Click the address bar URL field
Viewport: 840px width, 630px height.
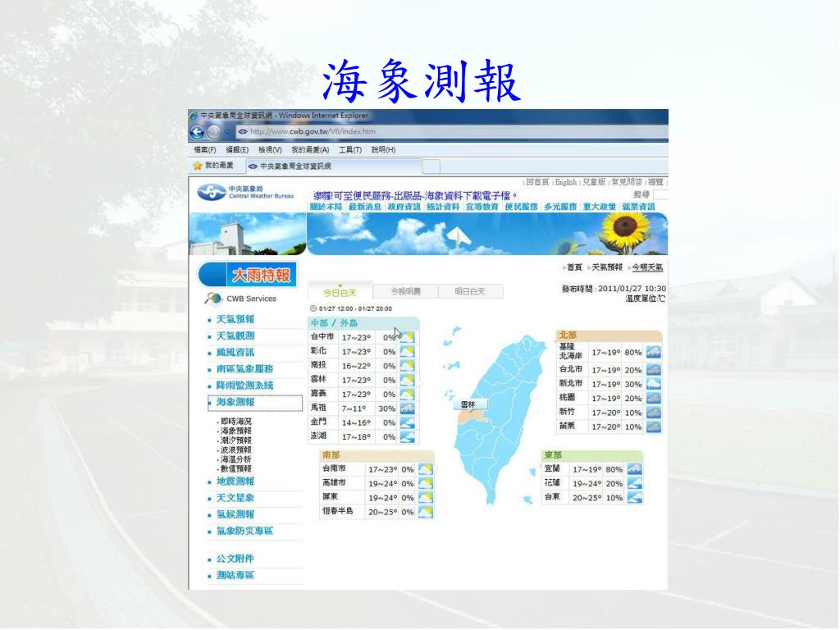[453, 132]
